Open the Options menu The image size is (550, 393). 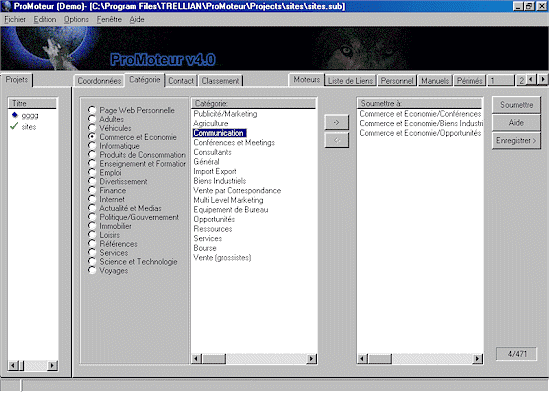point(76,19)
